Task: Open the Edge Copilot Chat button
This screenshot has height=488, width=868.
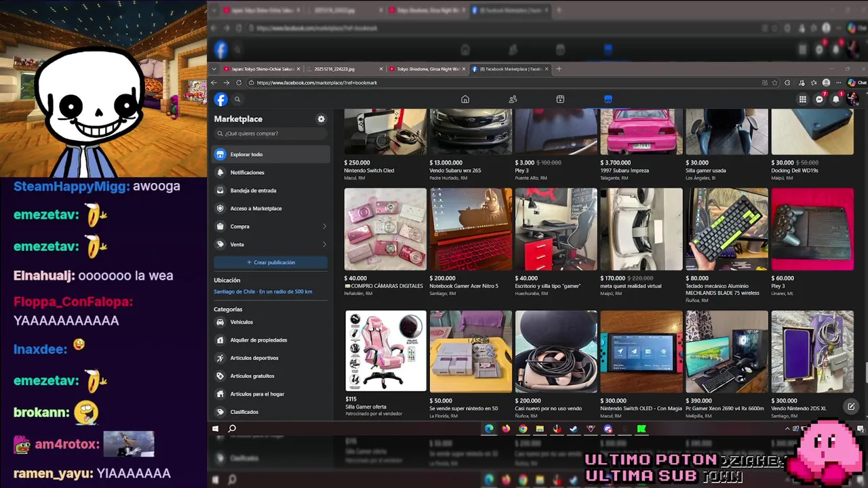Action: pos(856,83)
